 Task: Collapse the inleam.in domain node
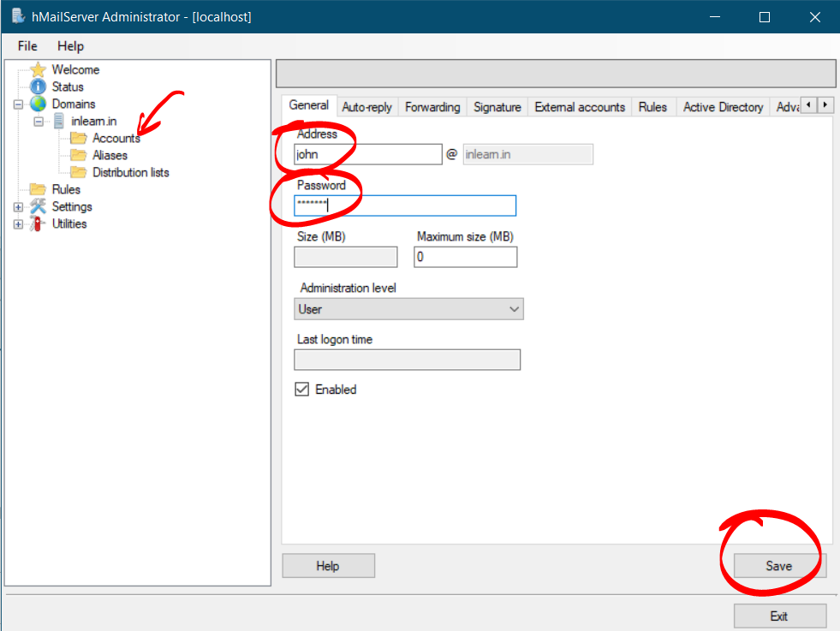(x=39, y=122)
